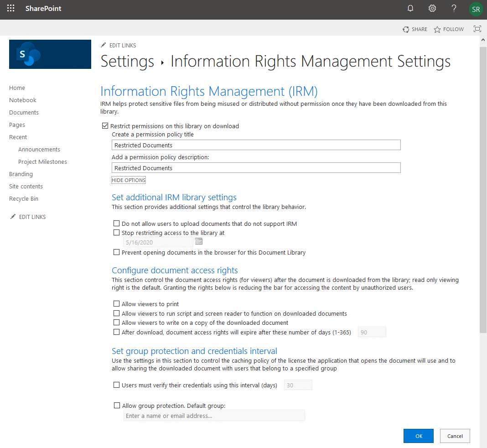The width and height of the screenshot is (487, 448).
Task: Open the Recycle Bin link
Action: click(x=23, y=198)
